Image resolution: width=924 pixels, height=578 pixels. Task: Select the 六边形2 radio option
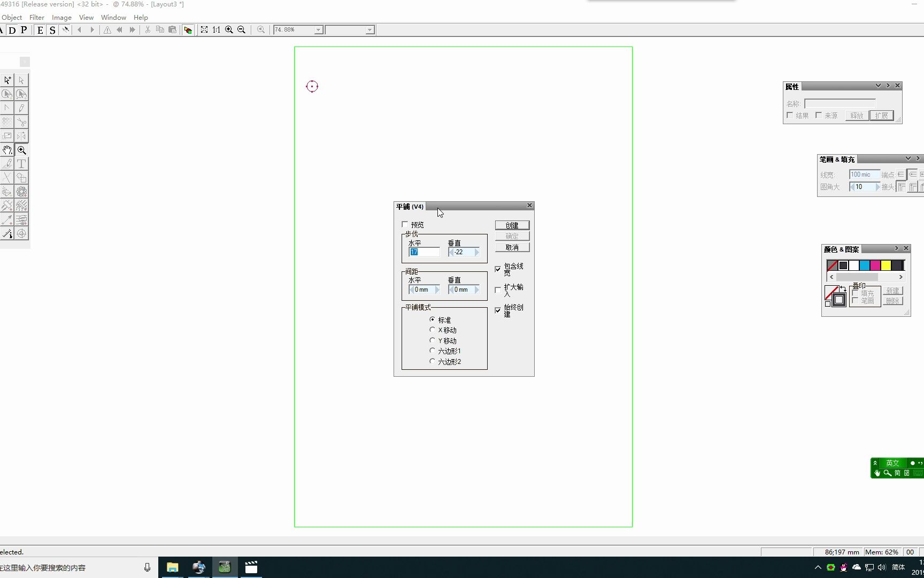click(432, 361)
